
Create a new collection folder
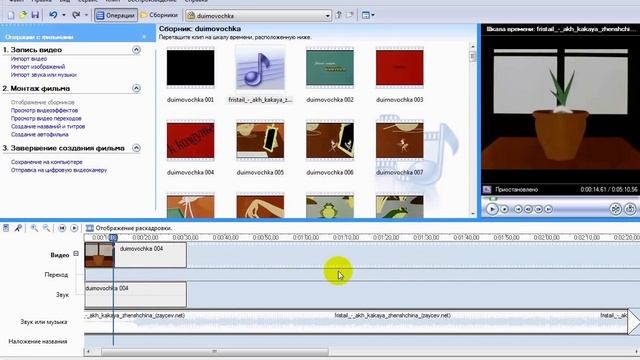350,15
